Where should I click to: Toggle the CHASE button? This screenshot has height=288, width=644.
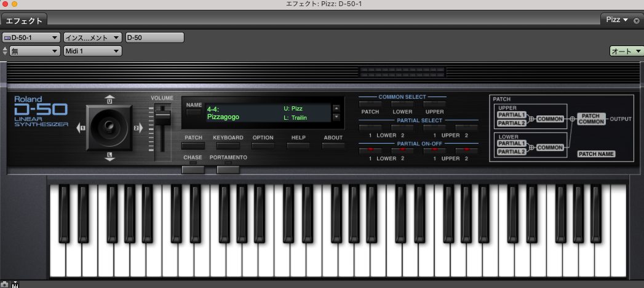coord(193,169)
